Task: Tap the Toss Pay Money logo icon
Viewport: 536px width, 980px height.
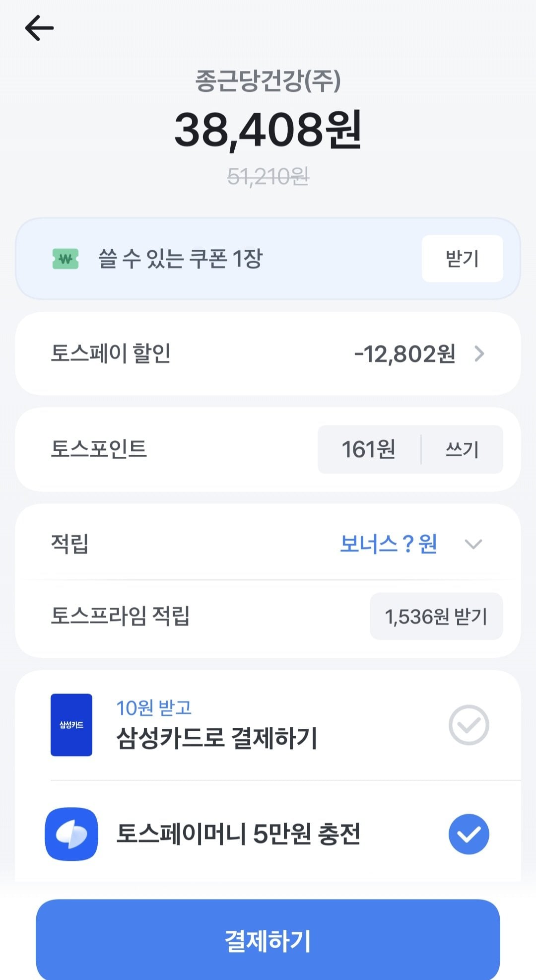Action: pos(71,834)
